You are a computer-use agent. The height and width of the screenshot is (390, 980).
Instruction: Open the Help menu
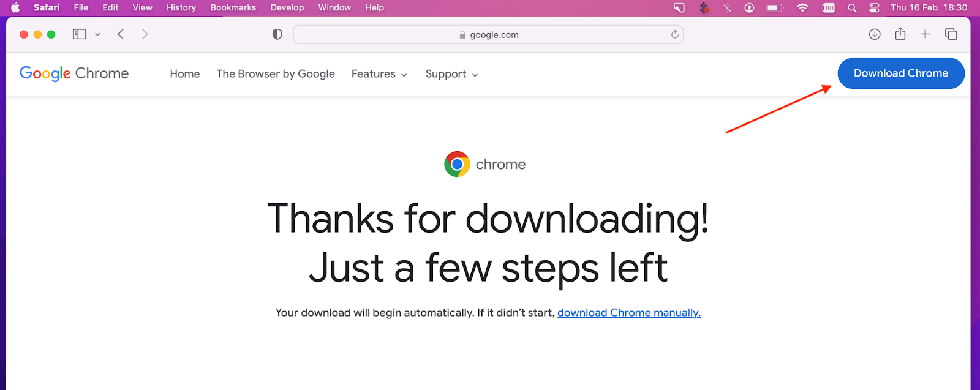(375, 7)
